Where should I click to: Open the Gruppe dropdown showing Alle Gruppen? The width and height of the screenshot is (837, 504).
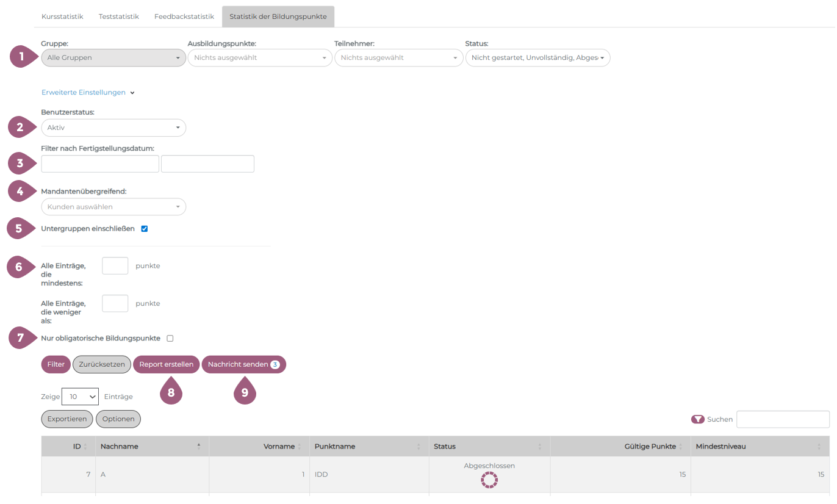pos(113,58)
